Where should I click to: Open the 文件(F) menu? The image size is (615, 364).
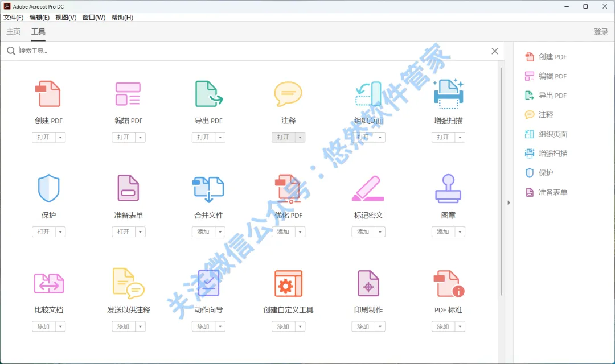pyautogui.click(x=13, y=17)
